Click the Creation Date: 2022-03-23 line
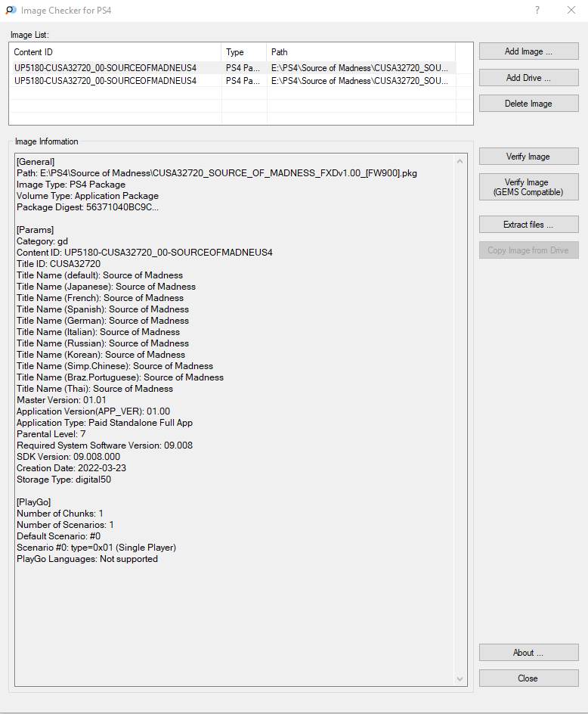 tap(72, 468)
